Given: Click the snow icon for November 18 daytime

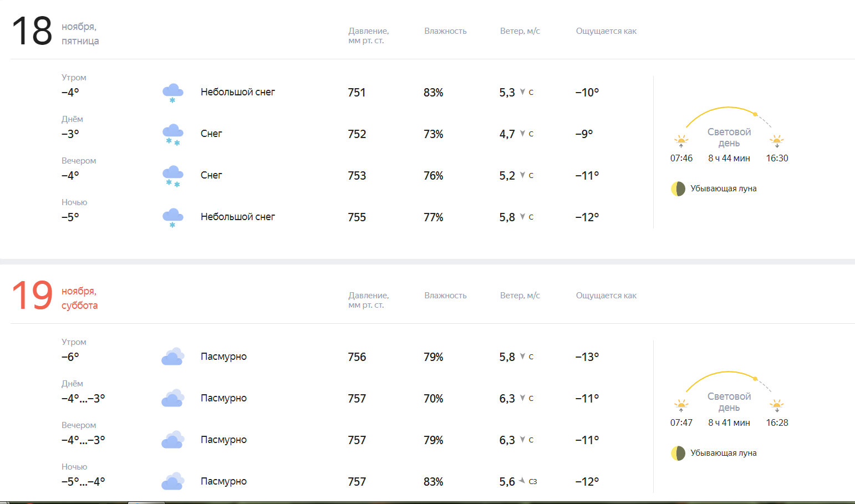Looking at the screenshot, I should pos(172,134).
